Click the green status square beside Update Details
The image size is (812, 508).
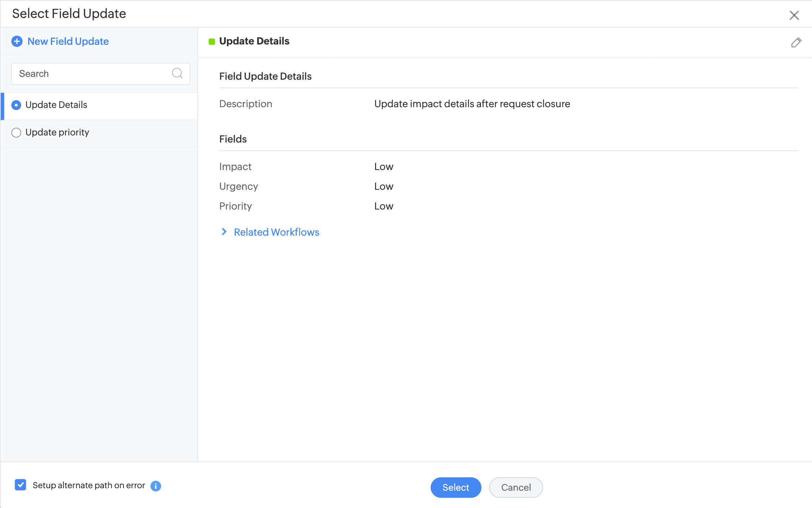[212, 42]
